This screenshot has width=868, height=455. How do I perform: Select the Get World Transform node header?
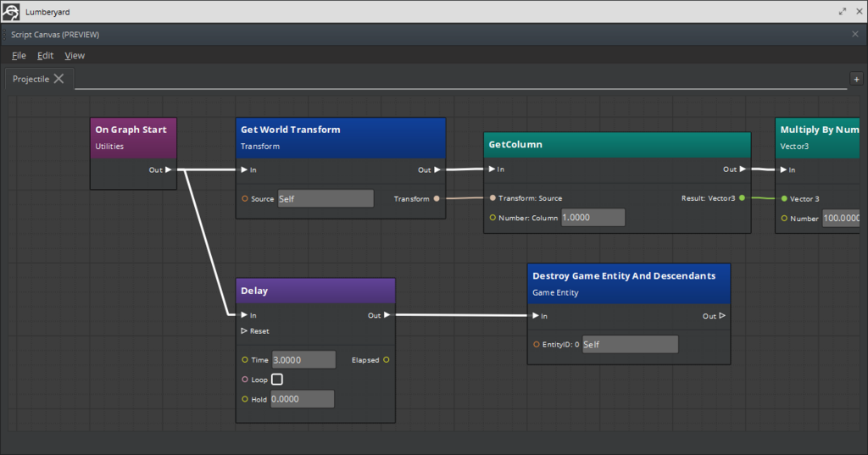pos(341,138)
